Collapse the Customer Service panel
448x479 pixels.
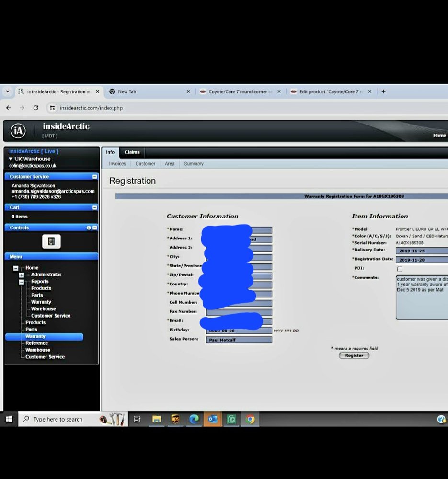click(x=94, y=177)
